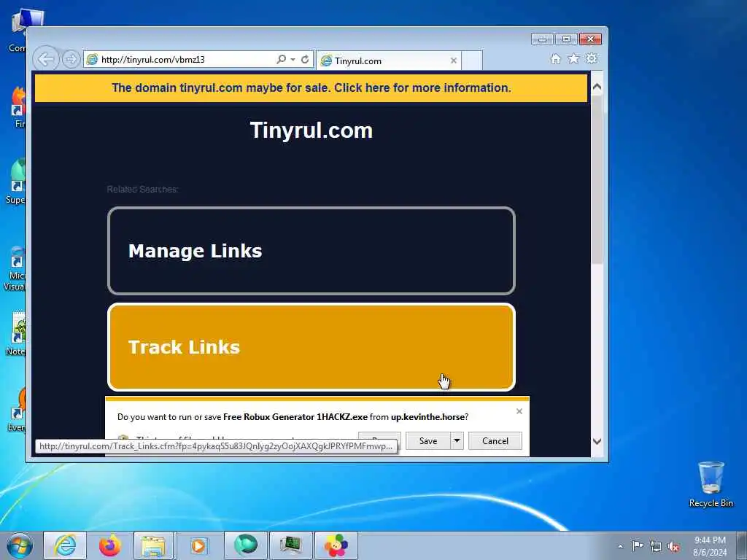
Task: Open Internet Explorer from the taskbar
Action: (65, 545)
